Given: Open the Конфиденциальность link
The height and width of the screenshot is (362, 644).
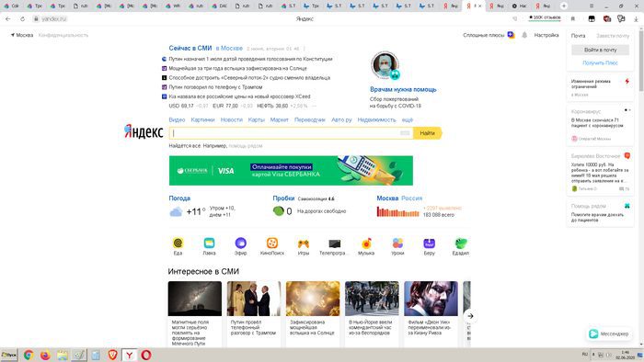Looking at the screenshot, I should pyautogui.click(x=63, y=35).
